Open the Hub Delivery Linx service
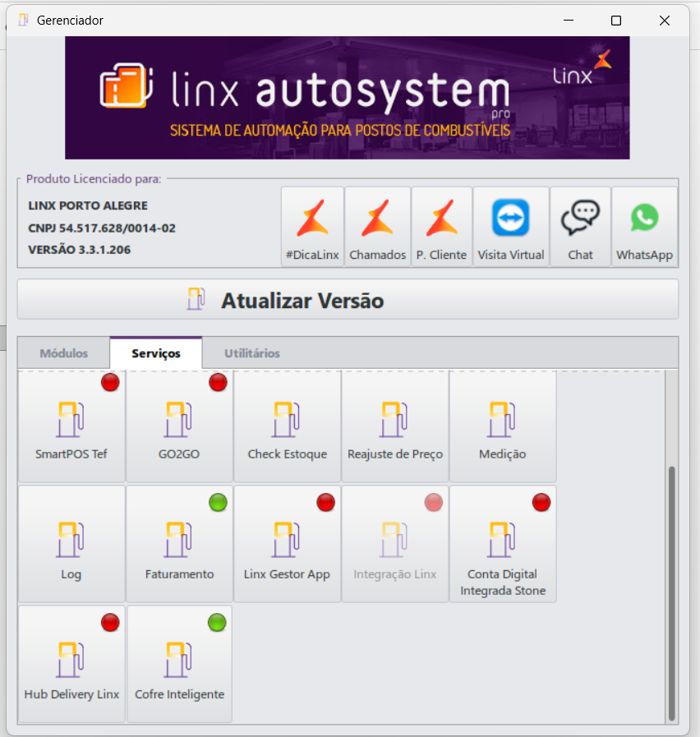700x737 pixels. pos(71,664)
